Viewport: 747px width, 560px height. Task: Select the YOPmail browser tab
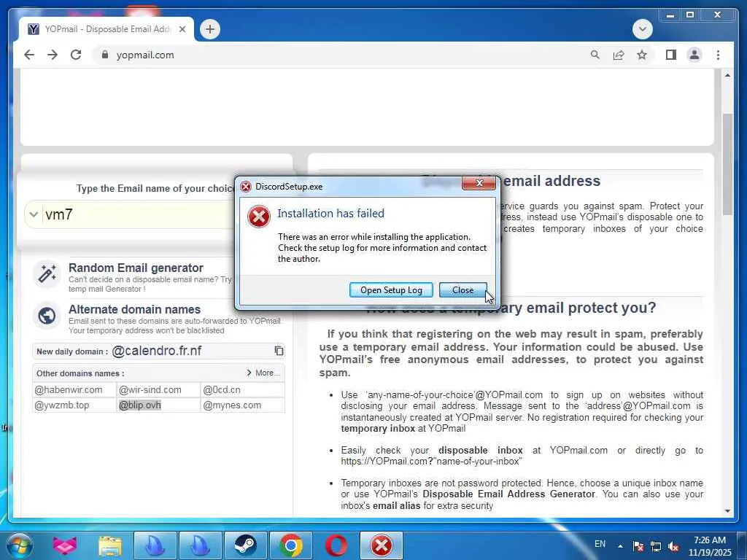(107, 29)
